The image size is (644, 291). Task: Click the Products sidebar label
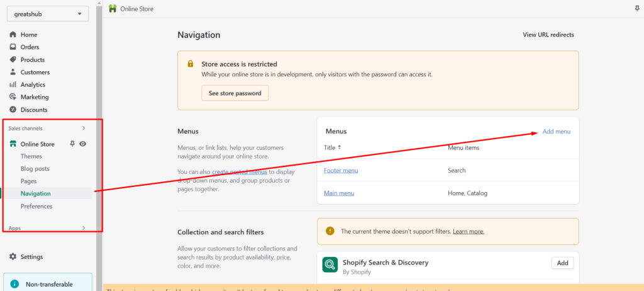click(x=33, y=60)
